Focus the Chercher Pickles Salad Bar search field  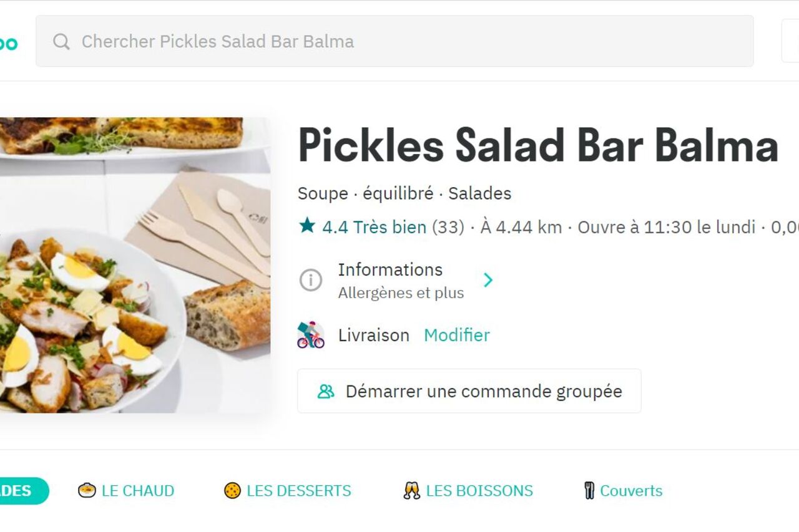click(399, 42)
